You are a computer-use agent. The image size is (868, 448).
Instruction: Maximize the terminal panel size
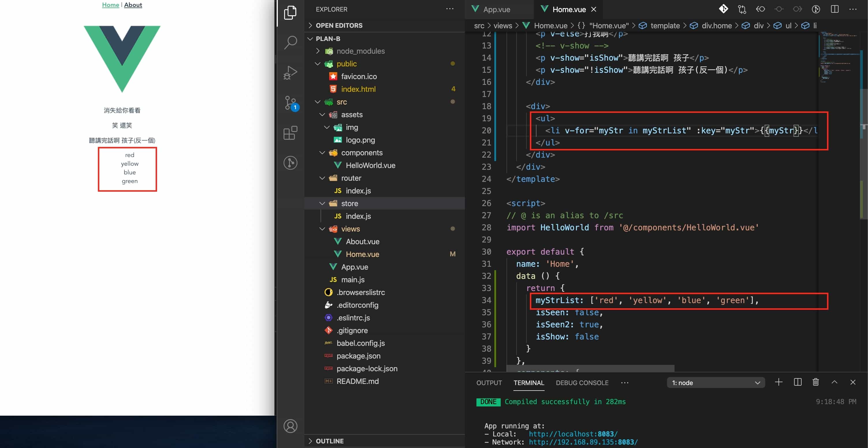coord(834,382)
